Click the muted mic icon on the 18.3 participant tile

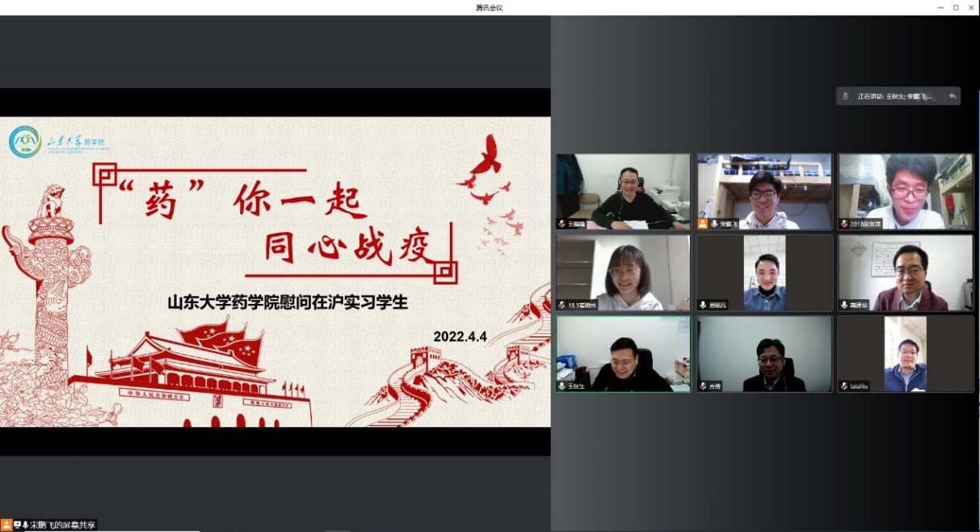562,305
